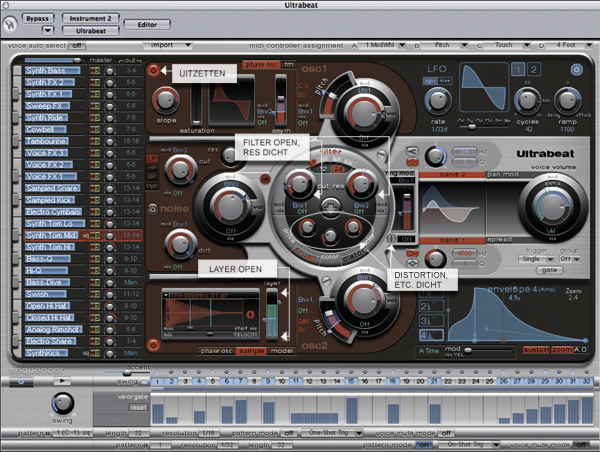Open MIDI controller B Pitch dropdown

coord(445,45)
